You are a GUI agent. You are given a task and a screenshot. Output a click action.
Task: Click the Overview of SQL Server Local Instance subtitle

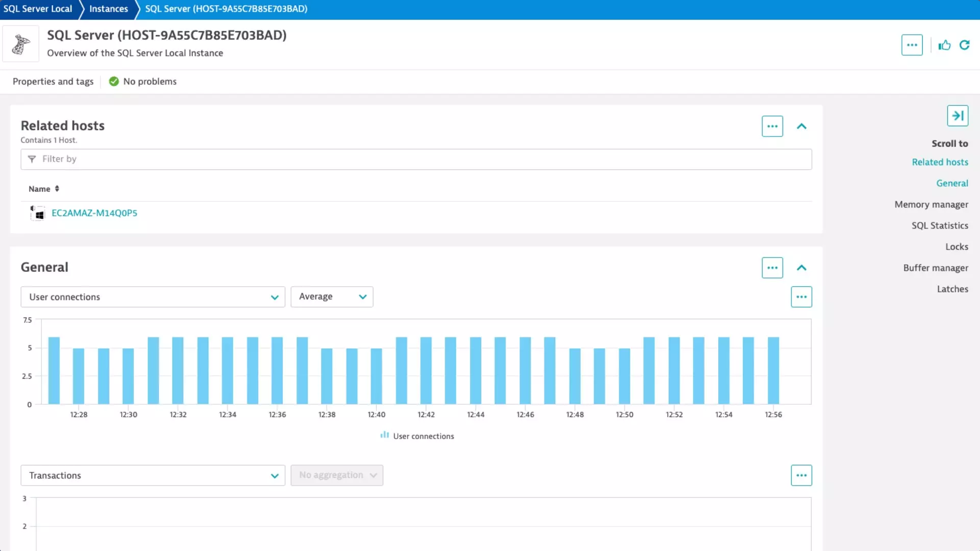[x=135, y=53]
